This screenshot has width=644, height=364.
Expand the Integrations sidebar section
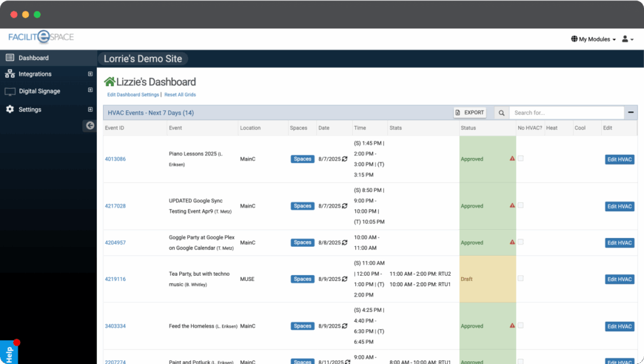click(x=90, y=74)
